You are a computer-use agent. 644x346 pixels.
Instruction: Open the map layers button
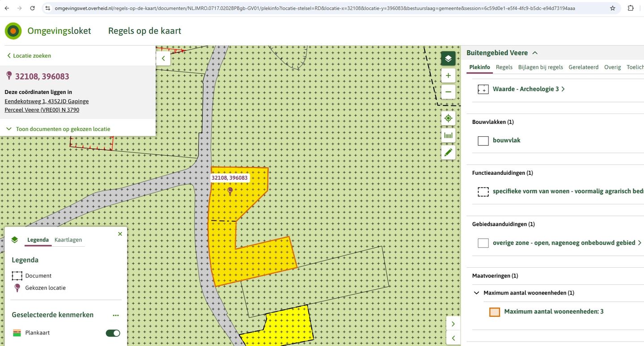[x=448, y=59]
